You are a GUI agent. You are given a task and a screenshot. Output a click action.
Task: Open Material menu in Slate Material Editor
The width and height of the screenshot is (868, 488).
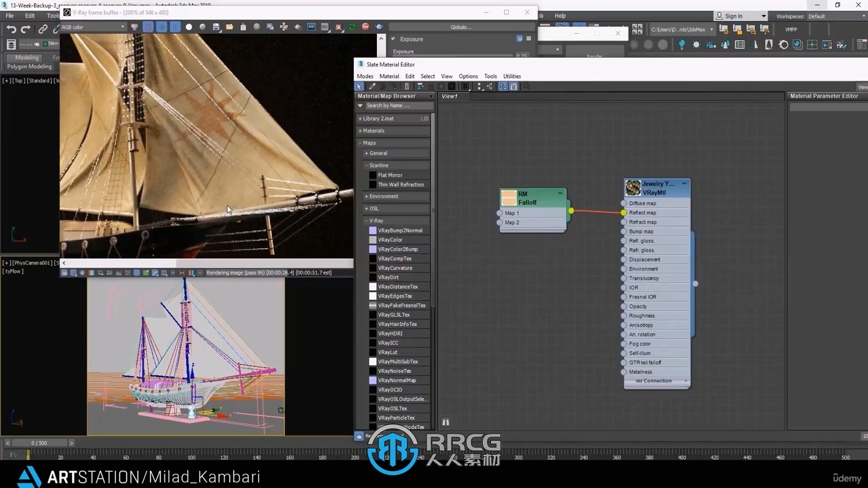389,76
